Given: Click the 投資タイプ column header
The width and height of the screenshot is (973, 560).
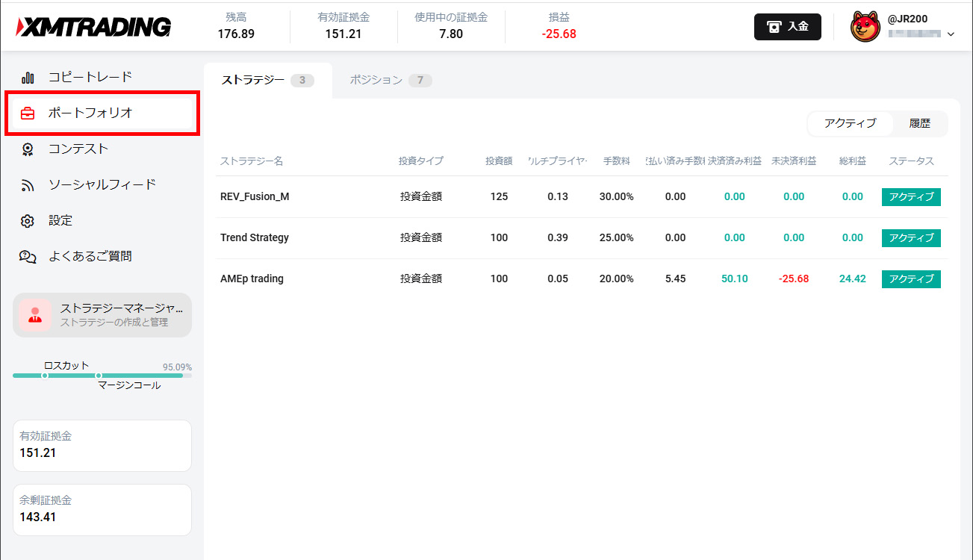Looking at the screenshot, I should 421,161.
